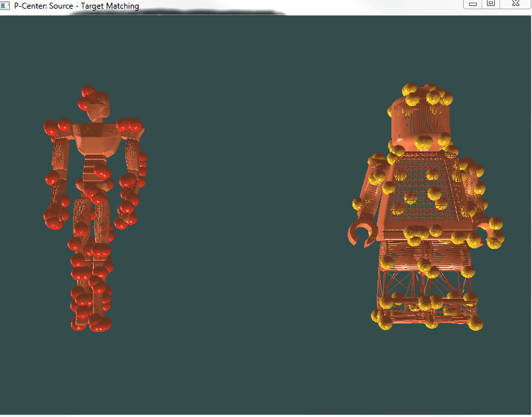Pick the red sphere at source robot's foot
The height and width of the screenshot is (417, 532).
80,325
